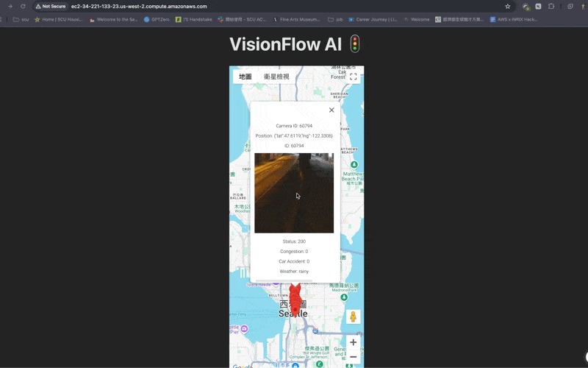
Task: Click the VisionFlow AI heading
Action: (x=285, y=44)
